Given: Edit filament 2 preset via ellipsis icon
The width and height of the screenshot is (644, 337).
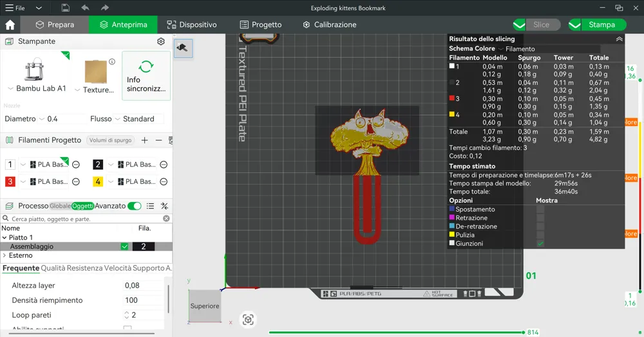Looking at the screenshot, I should 164,165.
